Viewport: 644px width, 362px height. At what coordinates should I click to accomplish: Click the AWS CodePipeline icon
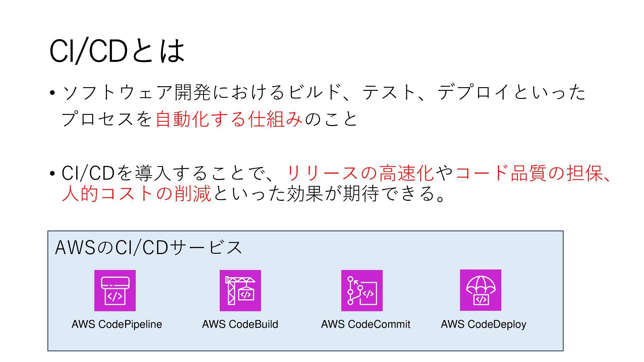coord(115,291)
